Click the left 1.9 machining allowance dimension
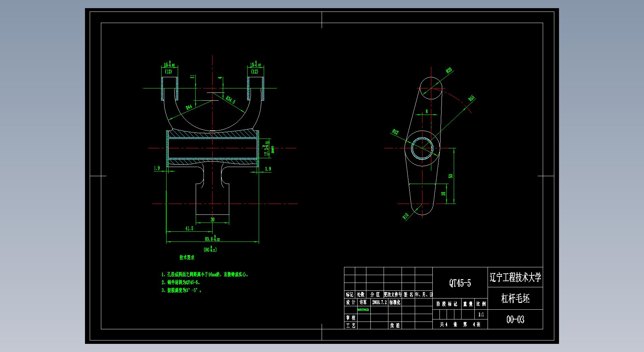Screen dimensions: 644x352 157,168
